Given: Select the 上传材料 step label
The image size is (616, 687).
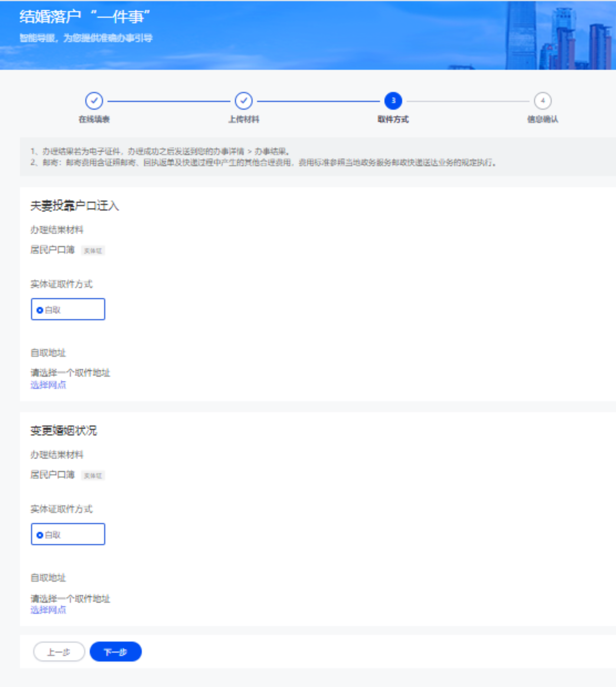Looking at the screenshot, I should tap(243, 119).
